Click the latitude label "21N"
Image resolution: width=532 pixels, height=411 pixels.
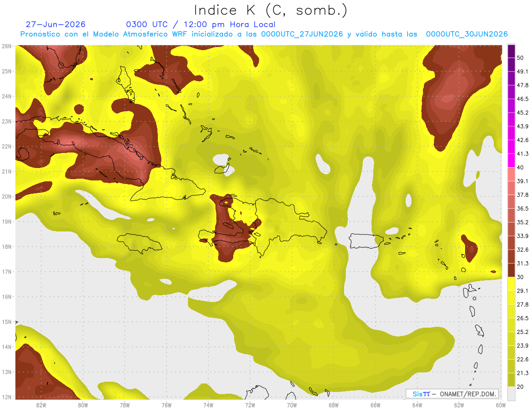[x=7, y=171]
